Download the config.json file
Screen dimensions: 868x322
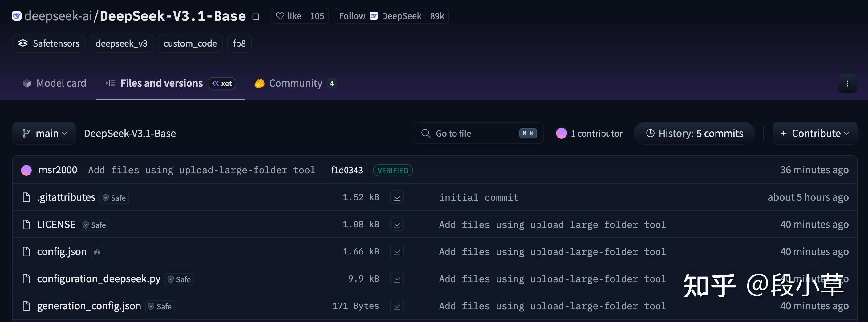pyautogui.click(x=397, y=251)
